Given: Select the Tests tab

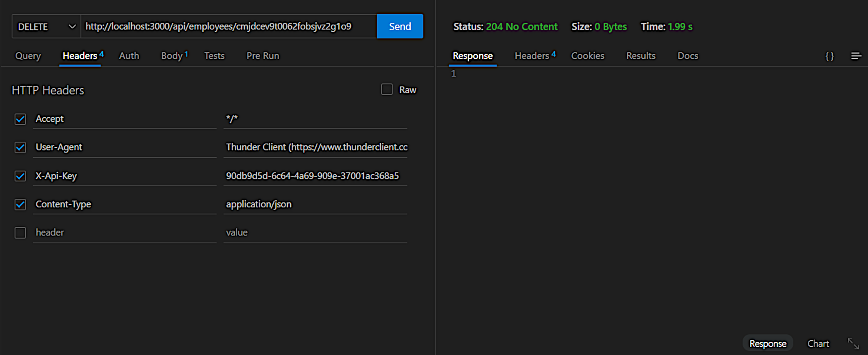Looking at the screenshot, I should (214, 56).
